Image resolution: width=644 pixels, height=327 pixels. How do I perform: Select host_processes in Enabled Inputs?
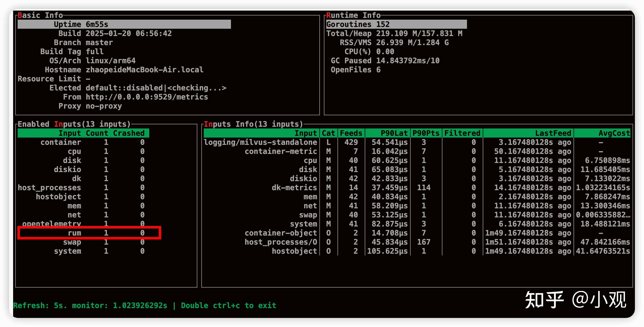tap(49, 188)
